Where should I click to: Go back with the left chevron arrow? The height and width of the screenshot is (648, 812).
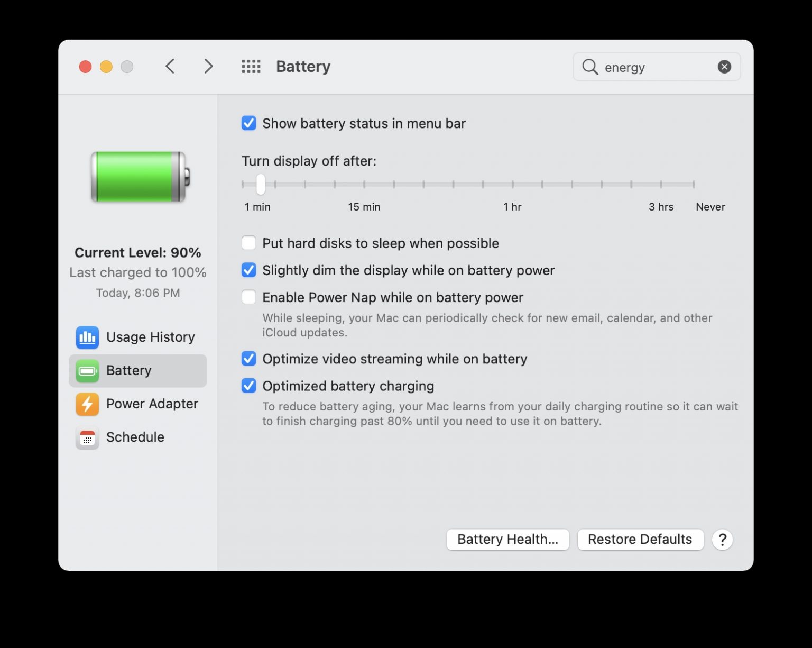point(170,67)
